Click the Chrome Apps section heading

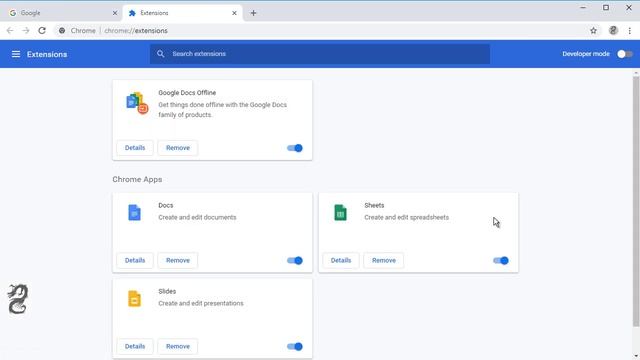137,180
